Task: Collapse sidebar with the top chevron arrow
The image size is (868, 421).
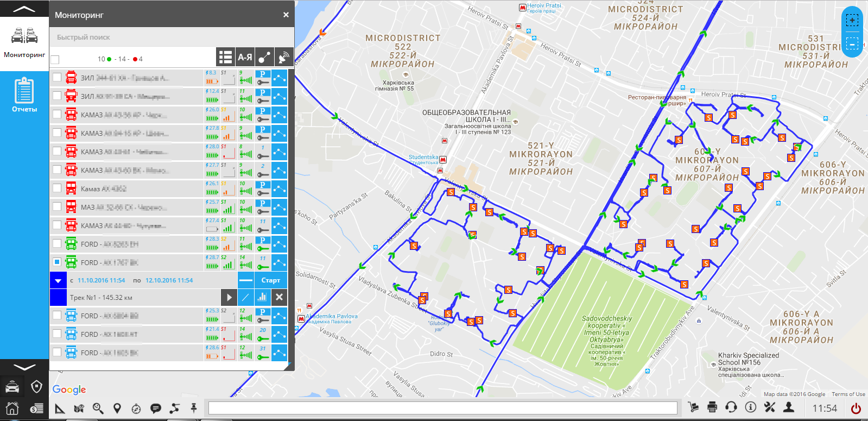Action: click(x=24, y=9)
